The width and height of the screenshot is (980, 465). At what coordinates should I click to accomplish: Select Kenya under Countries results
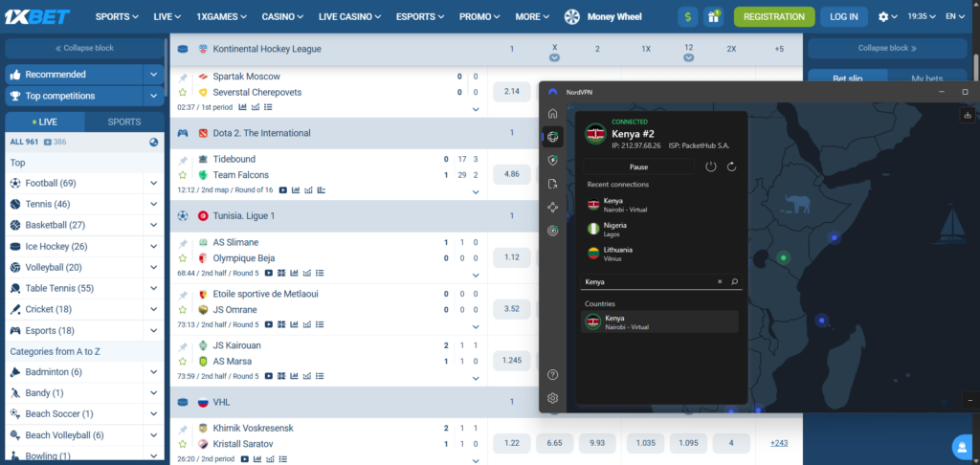[660, 321]
